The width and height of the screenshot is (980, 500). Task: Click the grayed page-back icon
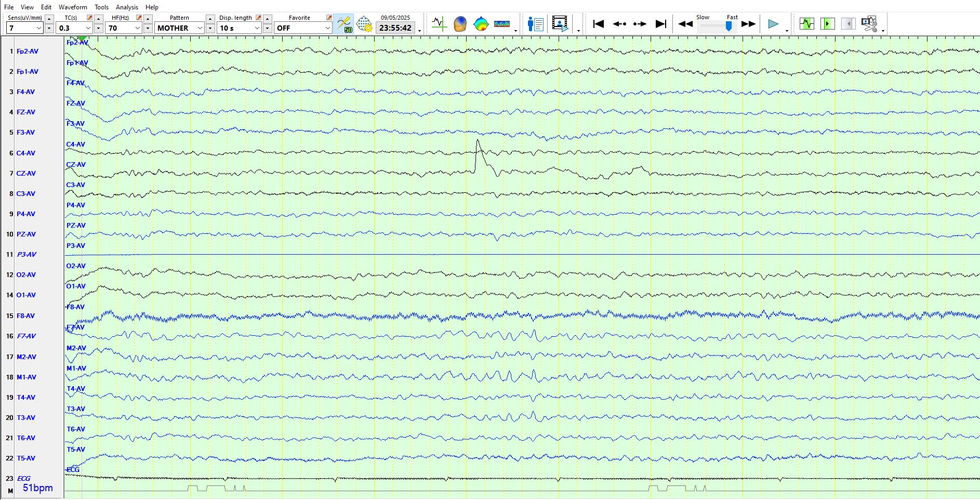pyautogui.click(x=849, y=24)
